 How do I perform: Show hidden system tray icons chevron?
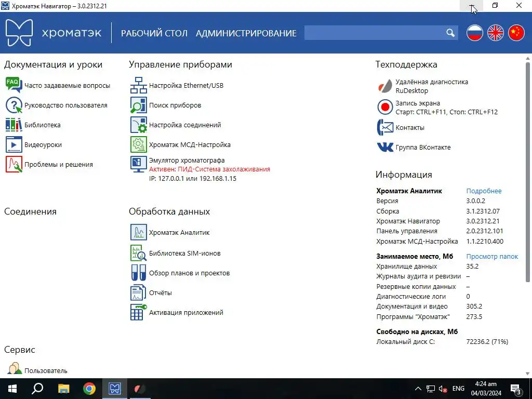418,389
